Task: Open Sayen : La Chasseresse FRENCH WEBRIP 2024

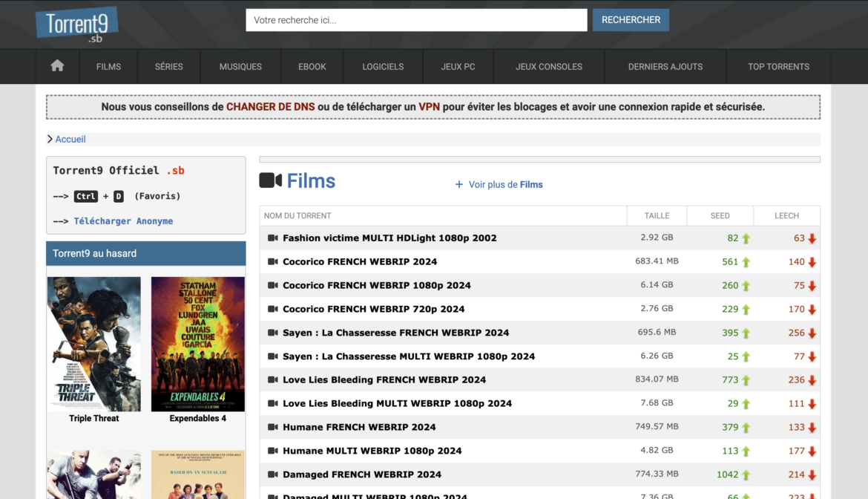Action: (x=395, y=333)
